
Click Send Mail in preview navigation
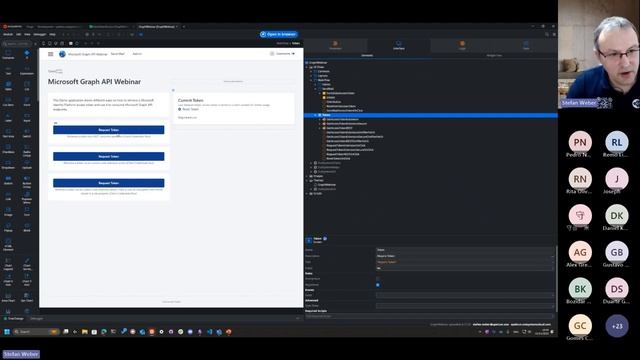[118, 54]
